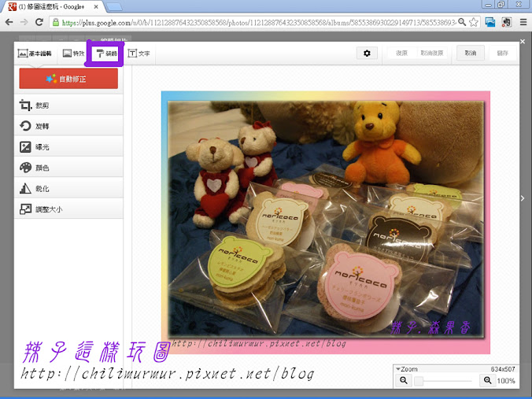Bookmark this page with star
The width and height of the screenshot is (532, 399).
pyautogui.click(x=474, y=22)
